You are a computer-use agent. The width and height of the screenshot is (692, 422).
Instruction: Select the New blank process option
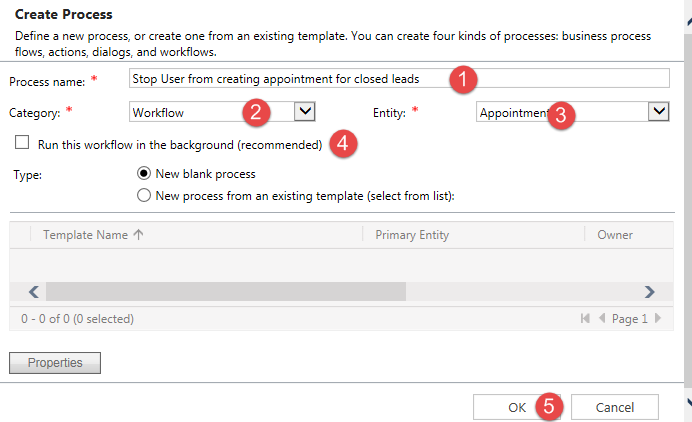144,174
